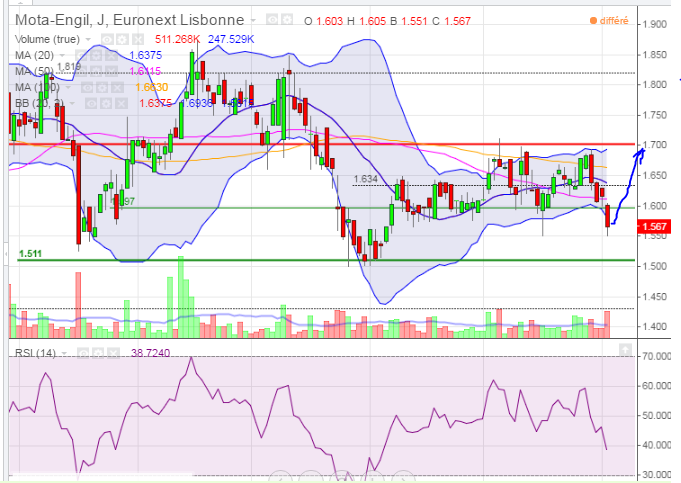The image size is (681, 483).
Task: Expand the Volume (true) legend dropdown arrow
Action: 88,40
